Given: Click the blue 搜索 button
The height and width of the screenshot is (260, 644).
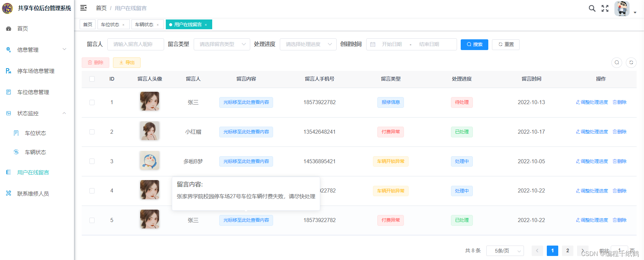Looking at the screenshot, I should [x=475, y=44].
